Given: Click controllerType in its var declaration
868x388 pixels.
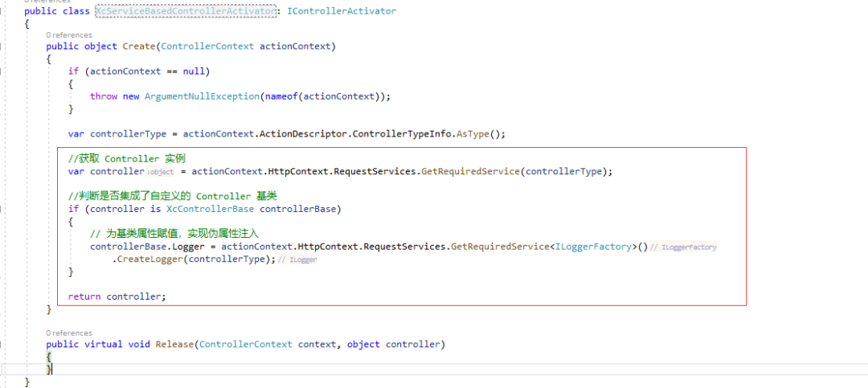Looking at the screenshot, I should (x=129, y=133).
